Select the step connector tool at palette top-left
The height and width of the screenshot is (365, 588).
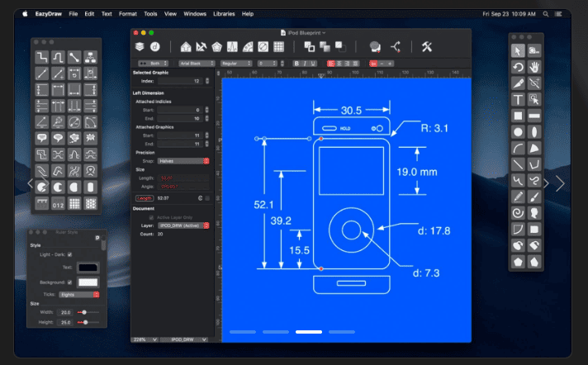tap(41, 57)
